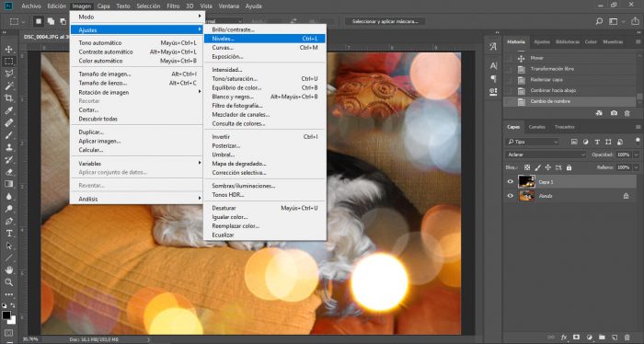Select the Polygonal Lasso tool
Image resolution: width=644 pixels, height=344 pixels.
[x=8, y=74]
